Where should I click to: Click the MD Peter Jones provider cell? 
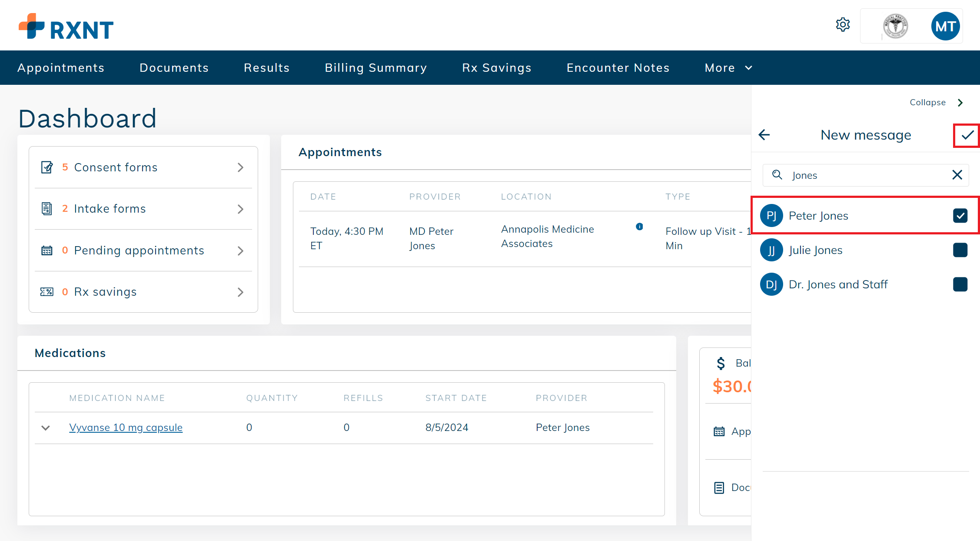tap(431, 238)
